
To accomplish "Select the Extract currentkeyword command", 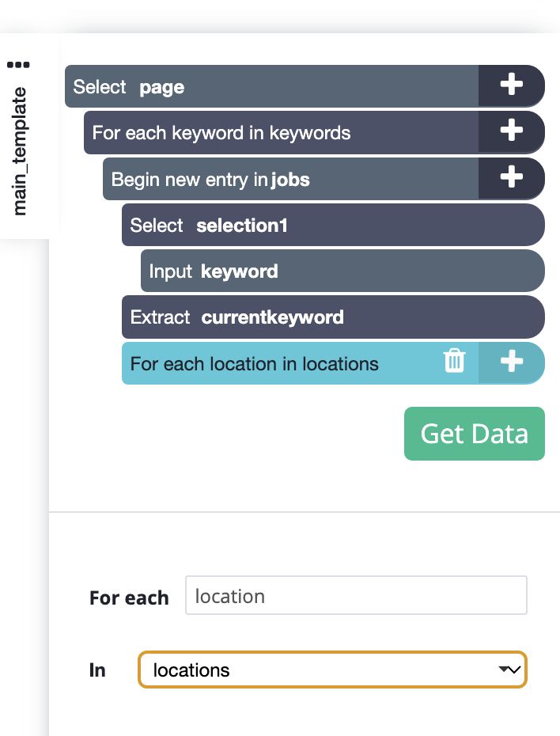I will 333,317.
